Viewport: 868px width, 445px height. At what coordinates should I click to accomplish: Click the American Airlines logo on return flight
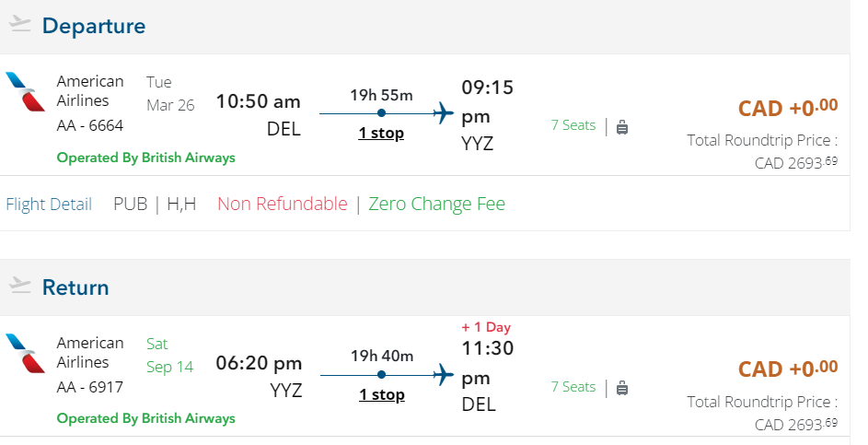coord(25,354)
